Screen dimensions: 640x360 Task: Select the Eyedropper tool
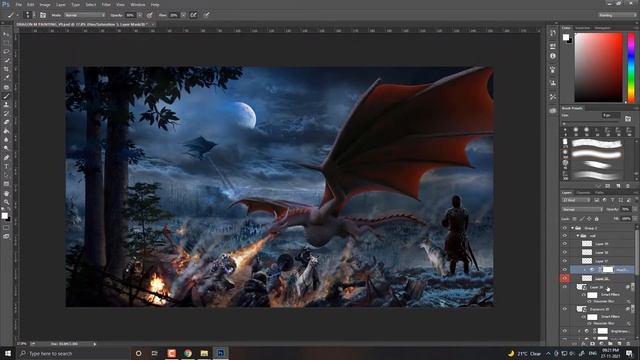click(6, 78)
